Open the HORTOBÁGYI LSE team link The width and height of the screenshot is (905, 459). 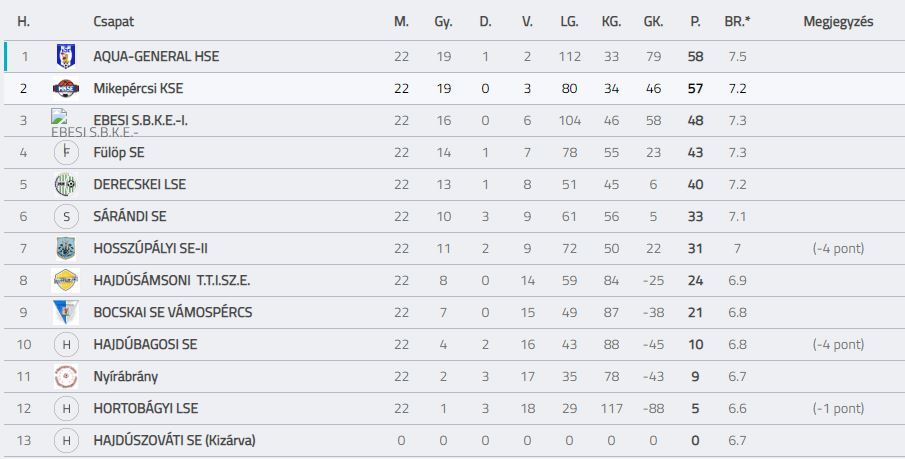145,409
